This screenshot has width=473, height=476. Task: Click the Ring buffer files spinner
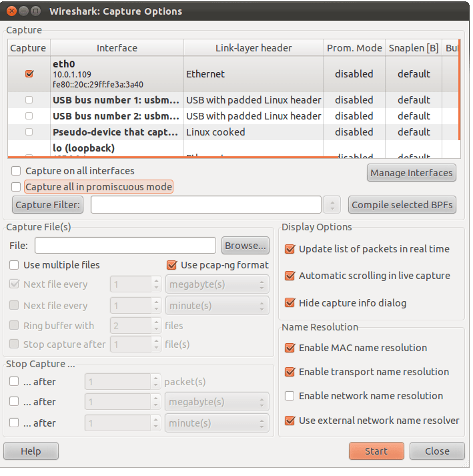click(135, 326)
